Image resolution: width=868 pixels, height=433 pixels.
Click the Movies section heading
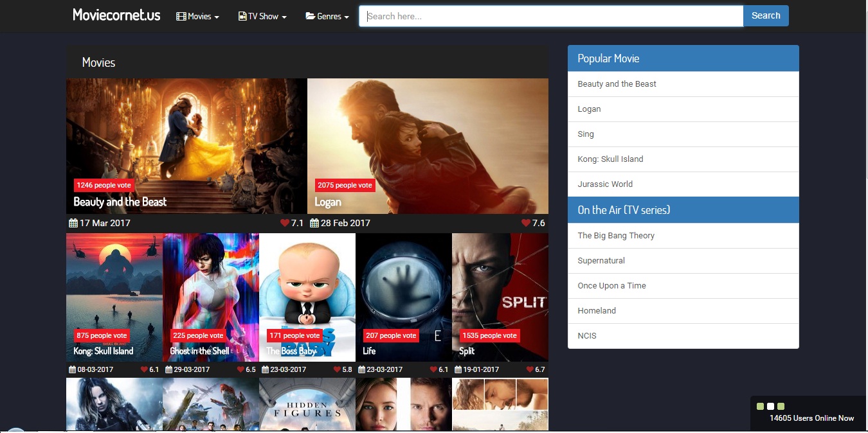(x=98, y=63)
